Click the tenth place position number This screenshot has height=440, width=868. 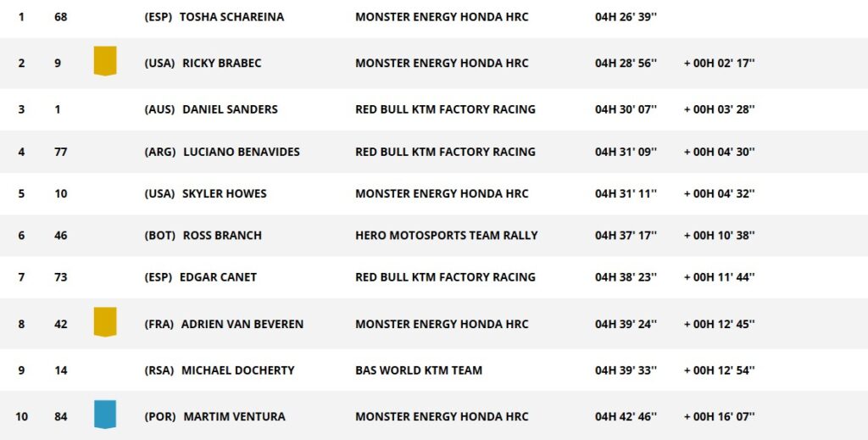(x=21, y=416)
